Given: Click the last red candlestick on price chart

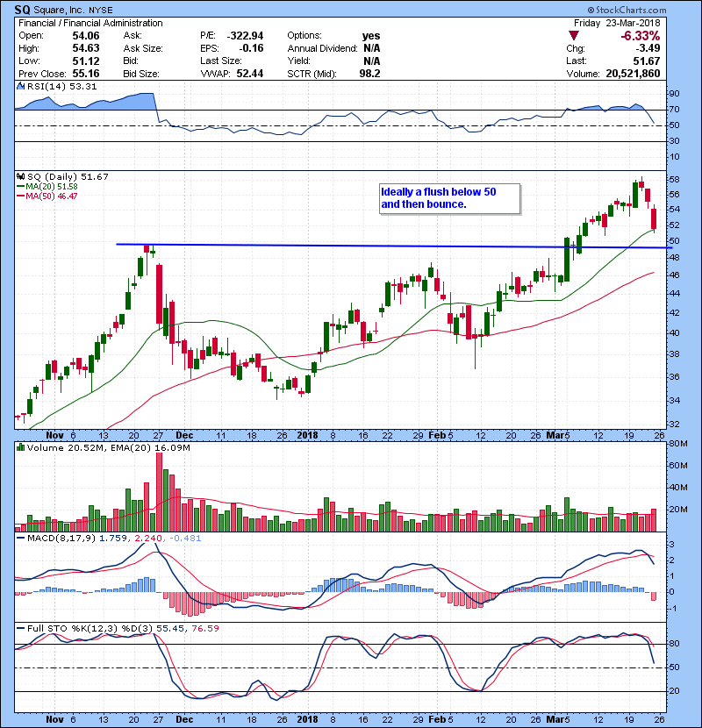Looking at the screenshot, I should coord(653,218).
